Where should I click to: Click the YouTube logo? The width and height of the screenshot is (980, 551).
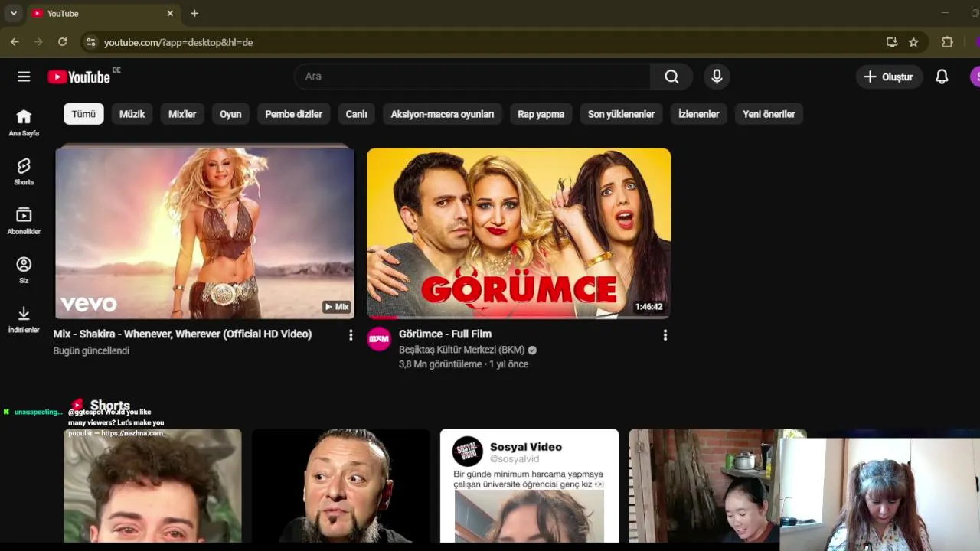click(79, 77)
